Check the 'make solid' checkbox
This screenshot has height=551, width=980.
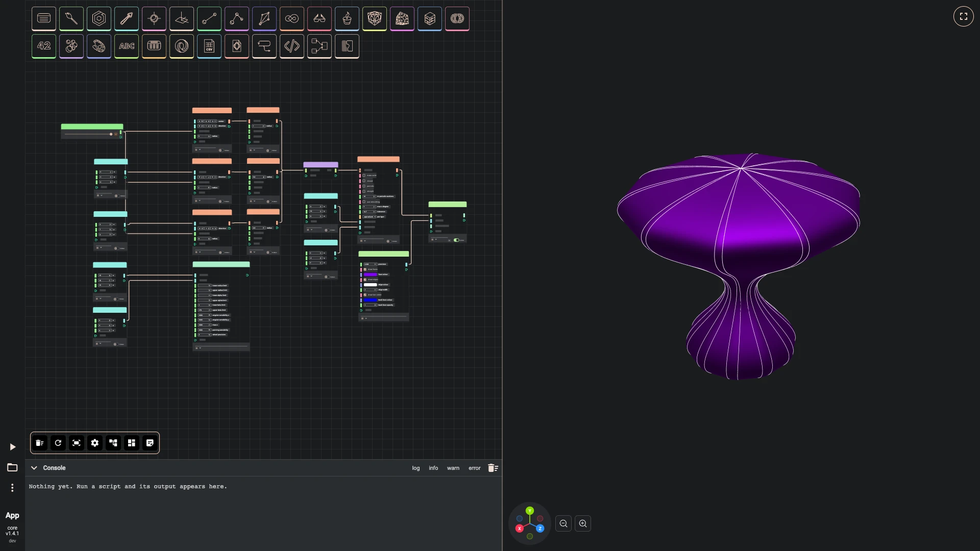364,176
